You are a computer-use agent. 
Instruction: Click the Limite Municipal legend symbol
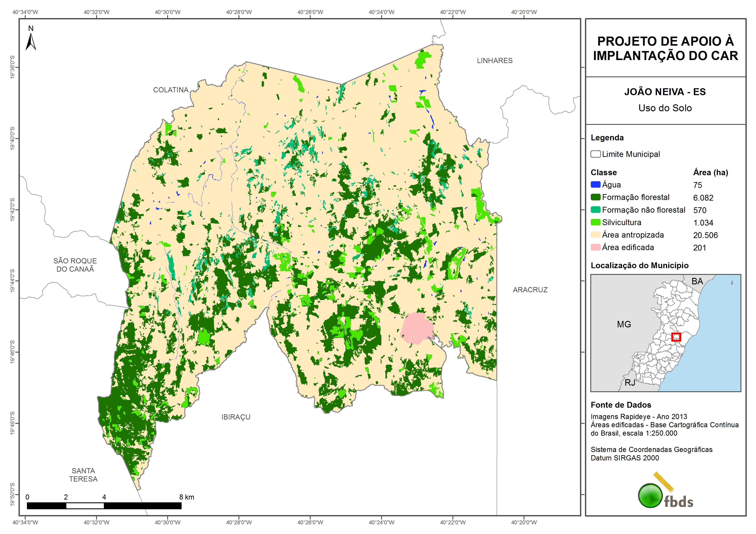pos(595,154)
